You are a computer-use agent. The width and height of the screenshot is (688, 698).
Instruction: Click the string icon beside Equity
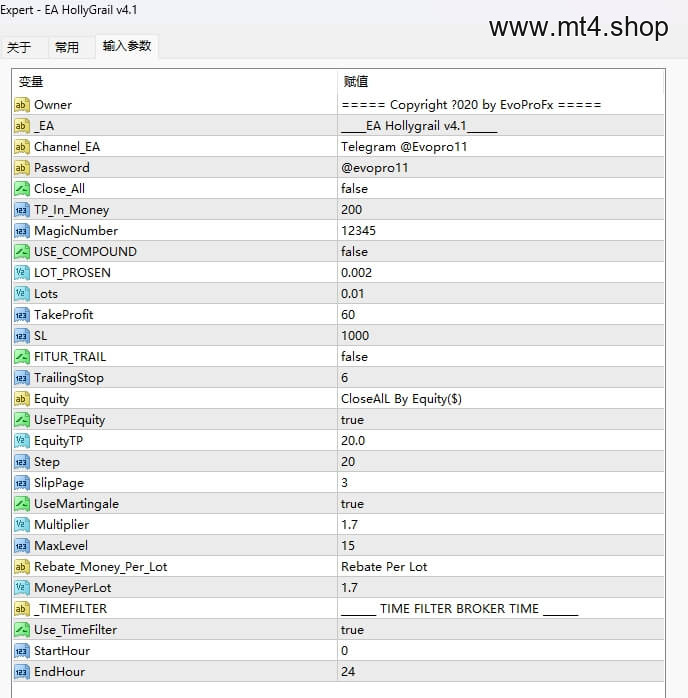coord(22,398)
